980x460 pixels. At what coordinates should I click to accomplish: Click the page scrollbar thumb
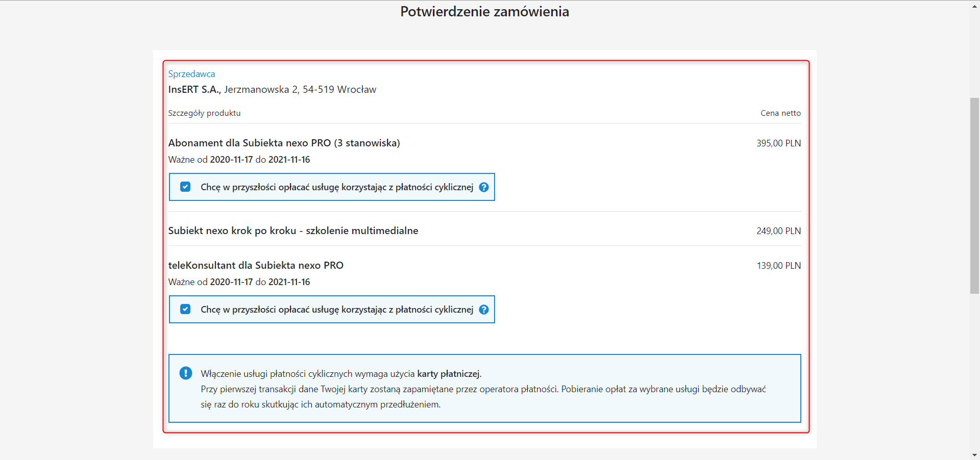[x=975, y=195]
